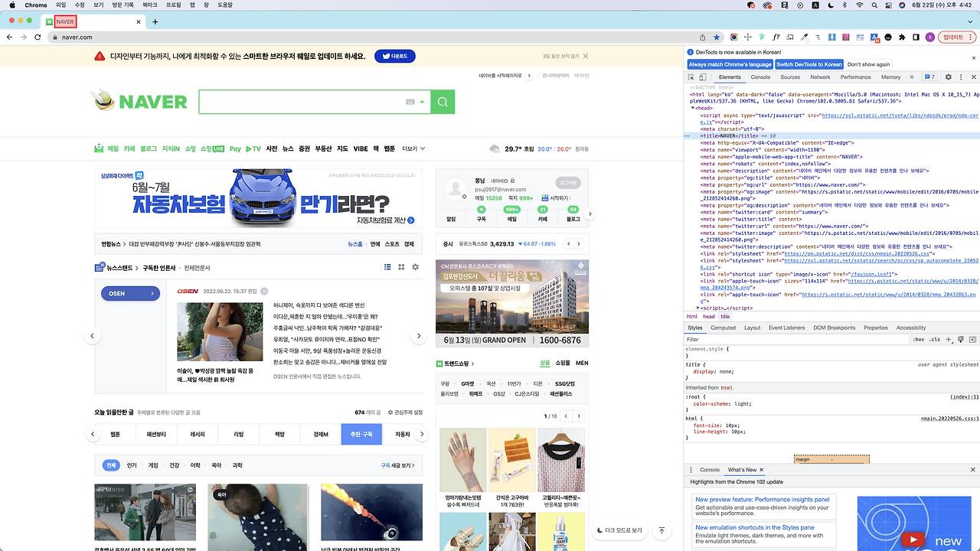Screen dimensions: 980x551
Task: Switch news stand to grid view
Action: click(x=401, y=267)
